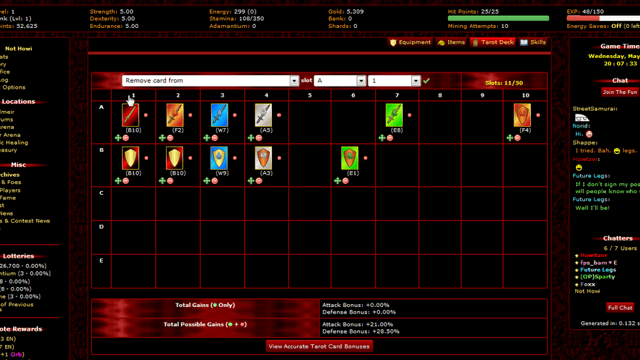Click the 'Slots: 11/50' counter
Screen dimensions: 640x360
tap(504, 83)
